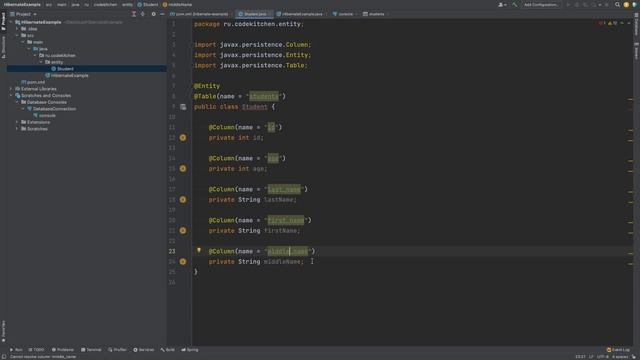Open the Problems tool window
The width and height of the screenshot is (640, 360).
(63, 350)
